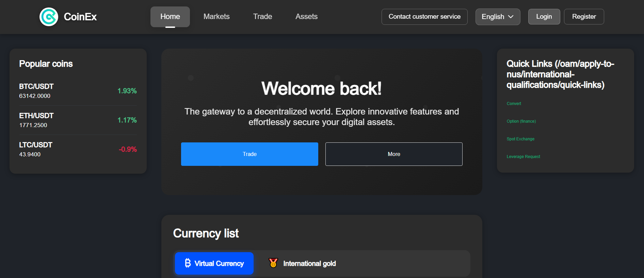Viewport: 644px width, 278px height.
Task: Open the Leverage Request link
Action: pyautogui.click(x=523, y=157)
